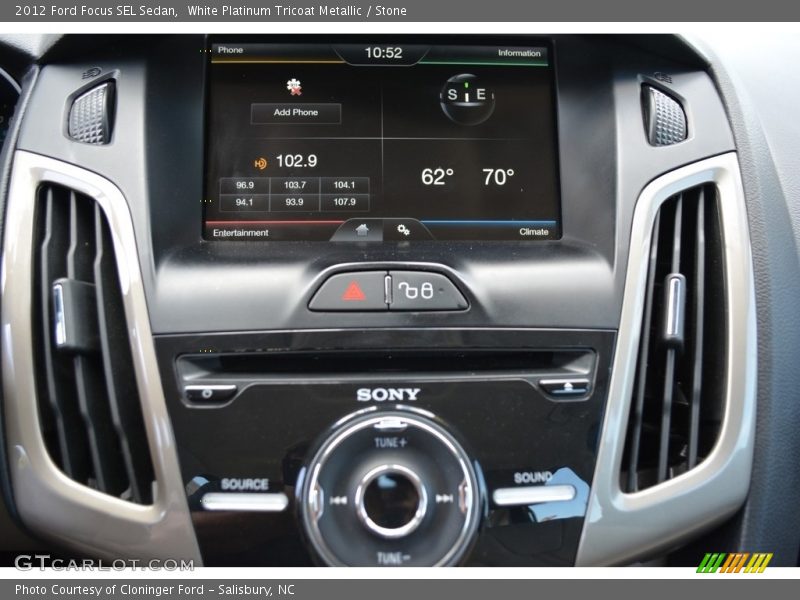Select the 94.1 radio preset
Viewport: 800px width, 600px height.
[244, 202]
